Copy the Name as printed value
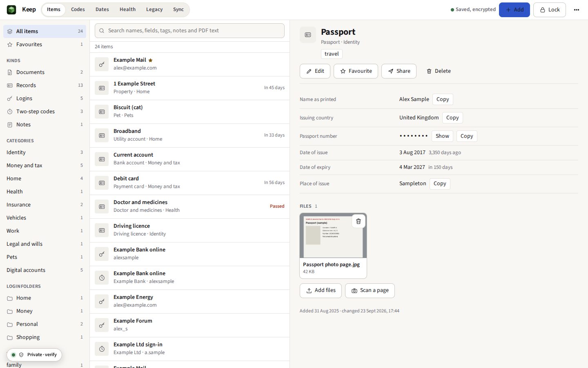 point(443,99)
